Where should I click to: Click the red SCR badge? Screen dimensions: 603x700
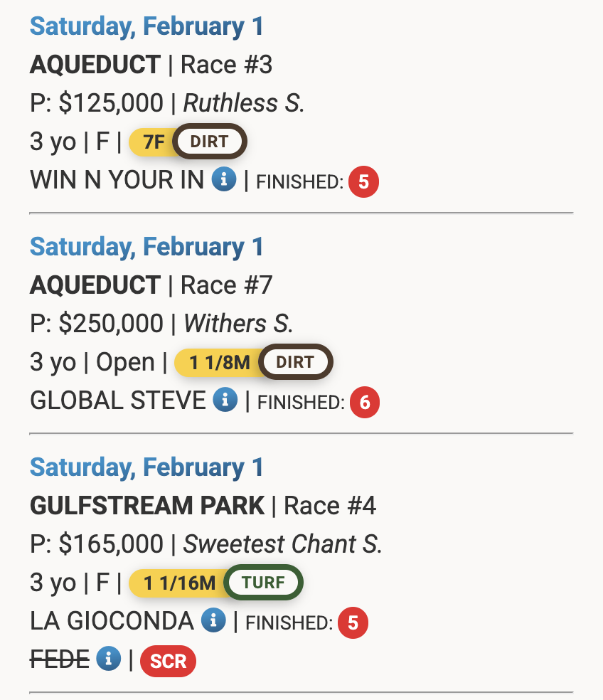[x=168, y=661]
